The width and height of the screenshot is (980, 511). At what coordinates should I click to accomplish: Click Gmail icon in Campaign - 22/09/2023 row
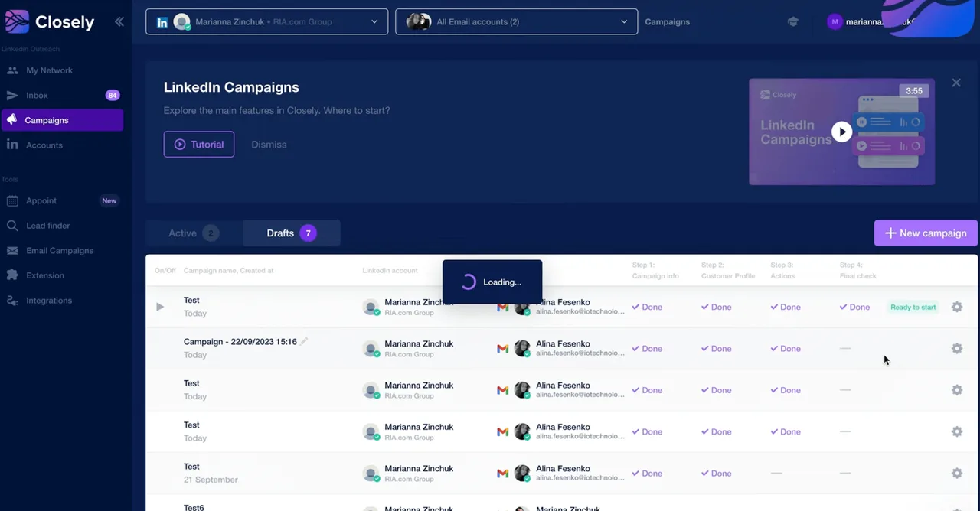tap(502, 349)
